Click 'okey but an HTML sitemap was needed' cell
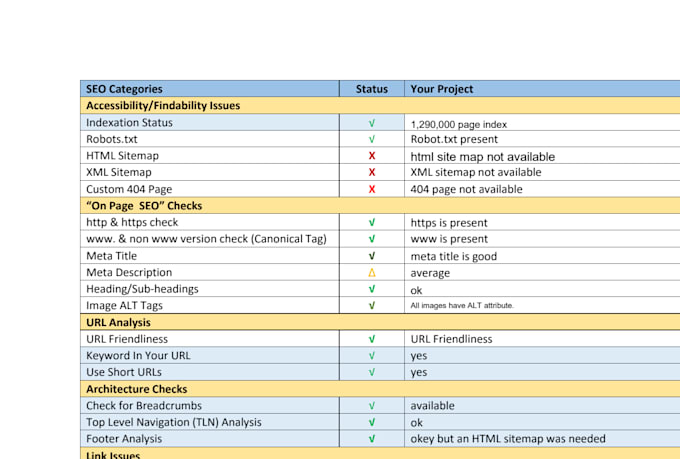Screen dimensions: 680x459 [x=542, y=439]
